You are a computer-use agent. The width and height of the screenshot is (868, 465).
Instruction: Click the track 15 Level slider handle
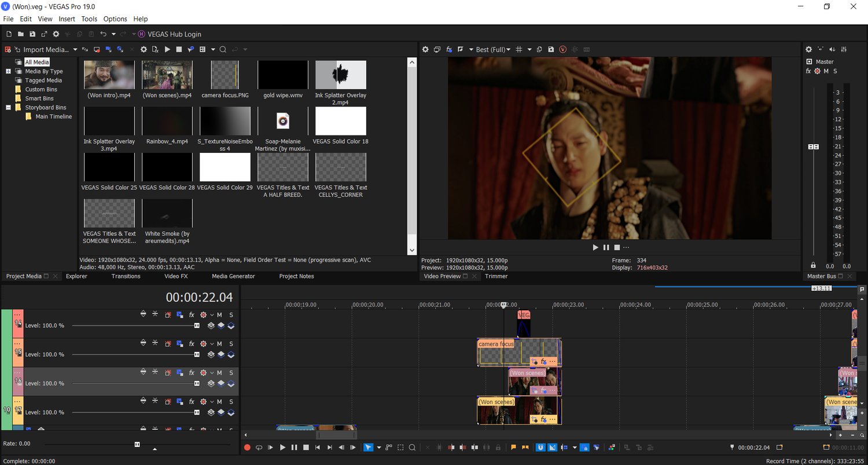(x=197, y=354)
